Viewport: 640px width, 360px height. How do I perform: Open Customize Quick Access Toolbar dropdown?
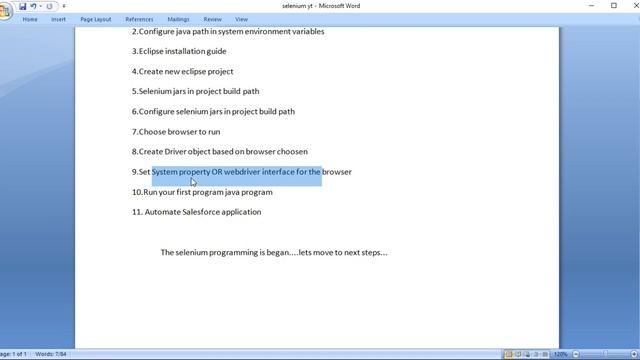tap(64, 6)
